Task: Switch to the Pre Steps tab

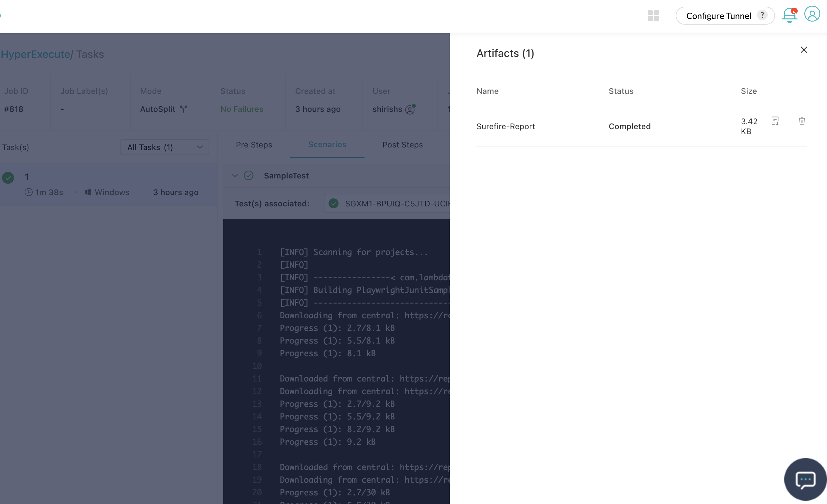Action: click(254, 144)
